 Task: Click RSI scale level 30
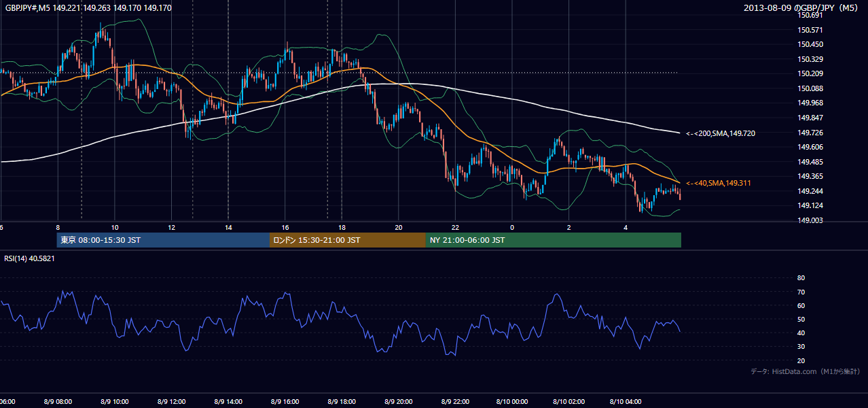click(801, 347)
